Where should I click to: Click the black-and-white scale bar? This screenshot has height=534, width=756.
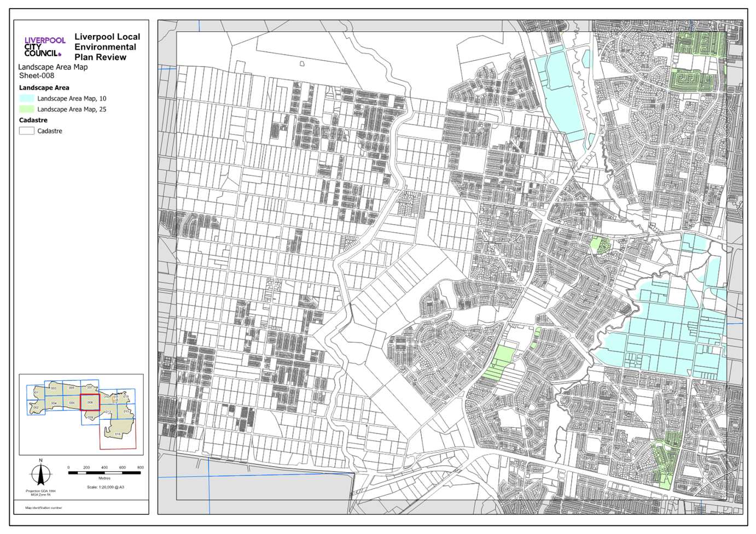(104, 473)
